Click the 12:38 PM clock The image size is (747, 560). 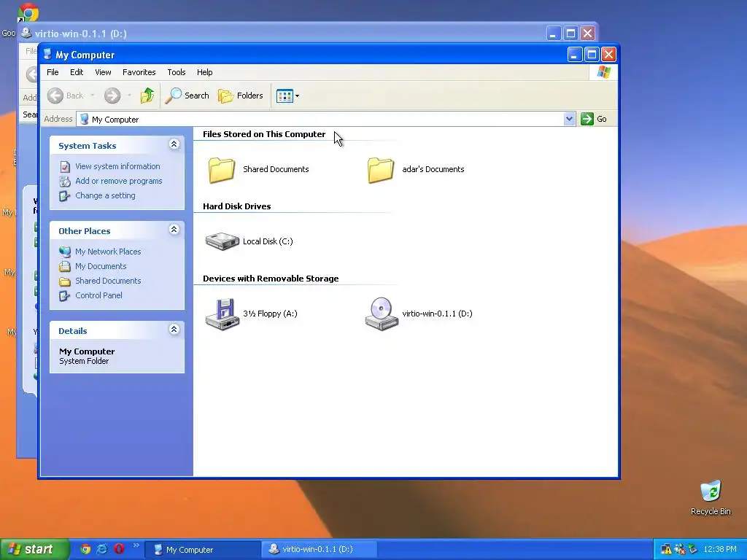pos(720,550)
